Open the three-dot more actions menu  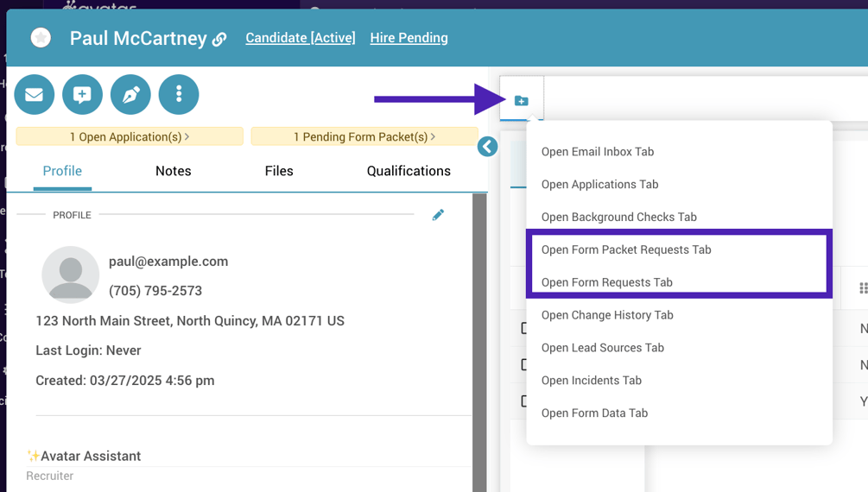coord(179,95)
